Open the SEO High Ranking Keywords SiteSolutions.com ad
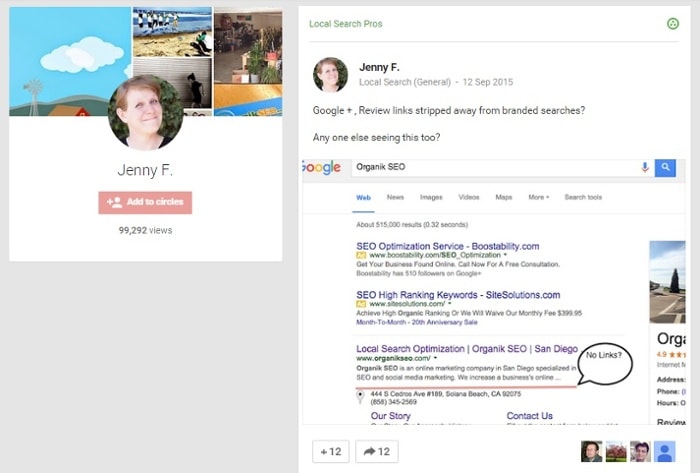 click(458, 295)
